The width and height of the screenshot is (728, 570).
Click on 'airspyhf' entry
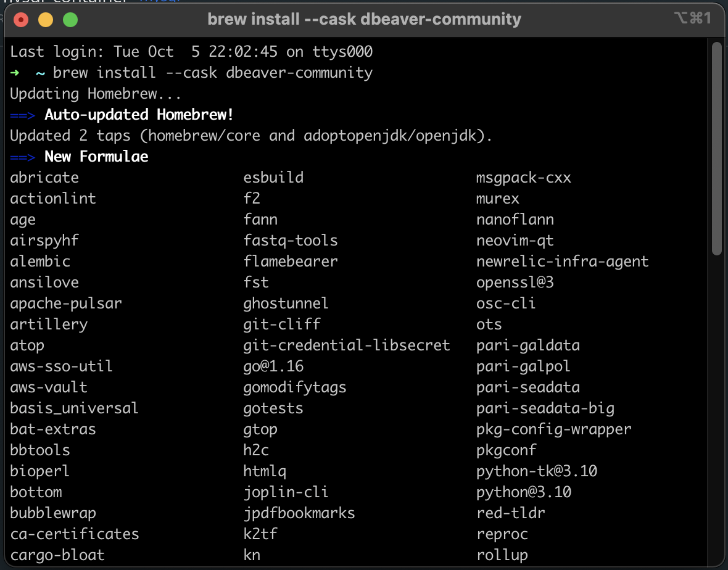point(44,241)
